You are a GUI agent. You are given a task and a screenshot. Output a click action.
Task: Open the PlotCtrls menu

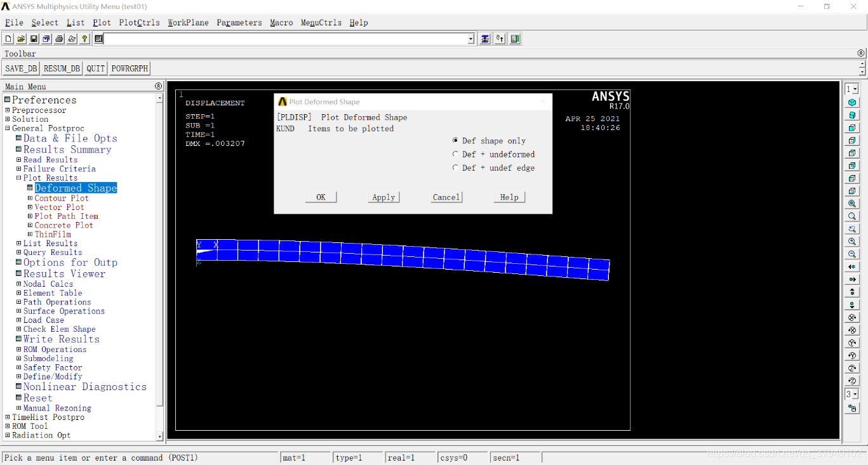[x=139, y=23]
